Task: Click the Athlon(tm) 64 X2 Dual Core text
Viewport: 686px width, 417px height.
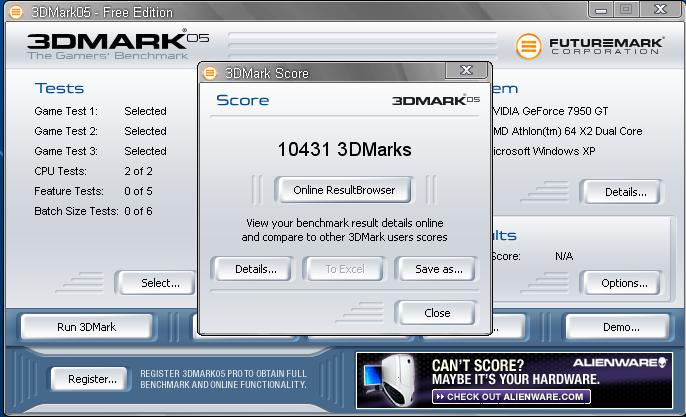Action: 577,131
